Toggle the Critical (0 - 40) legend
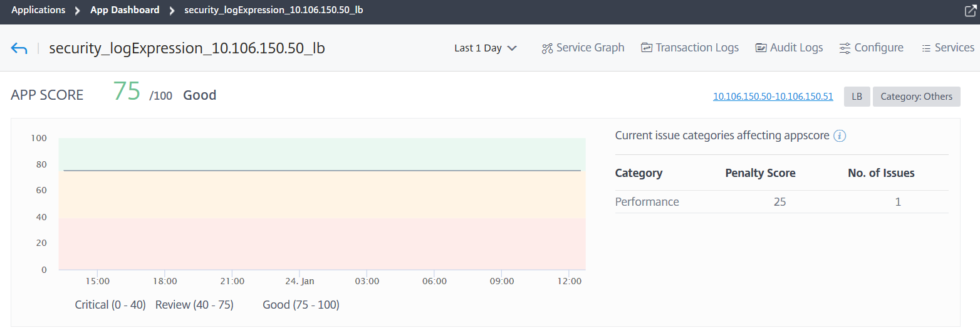Viewport: 980px width, 330px height. pyautogui.click(x=110, y=305)
